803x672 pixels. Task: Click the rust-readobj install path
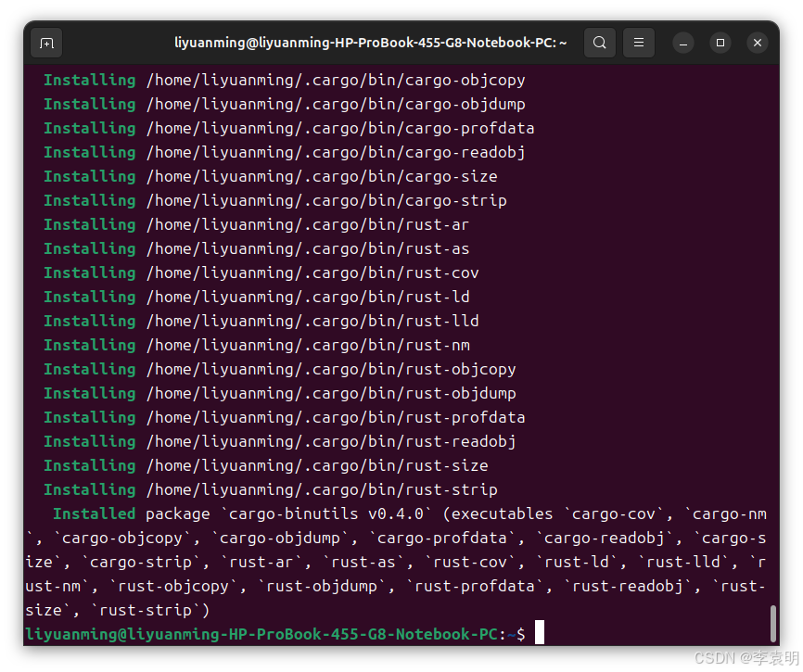(331, 441)
